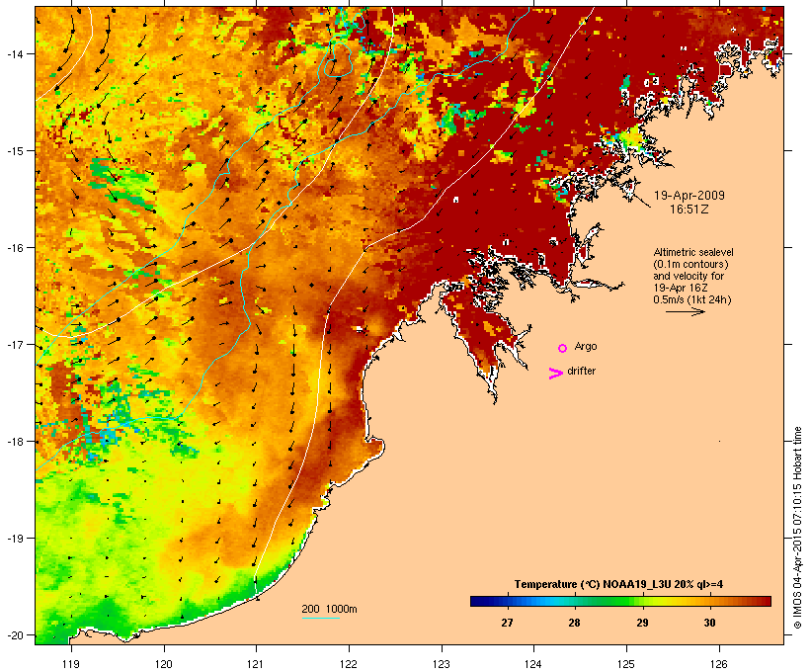
Task: Click the '-17' latitude axis label
Action: coord(14,344)
